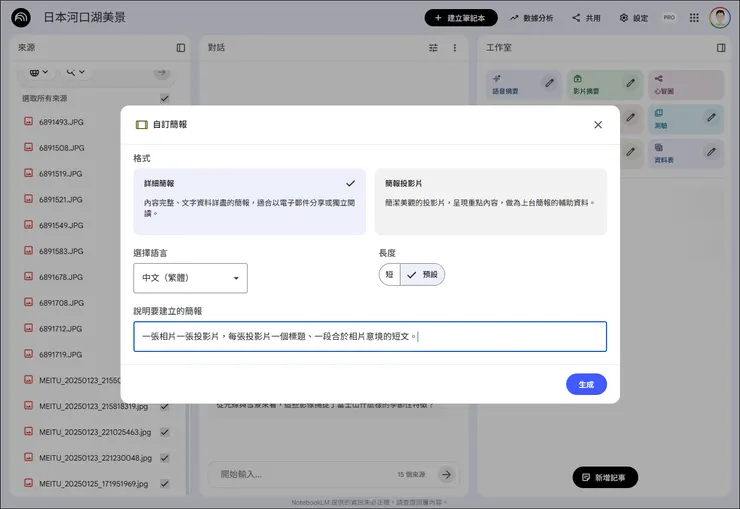Click the 建立筆記本 button
740x509 pixels.
click(461, 18)
